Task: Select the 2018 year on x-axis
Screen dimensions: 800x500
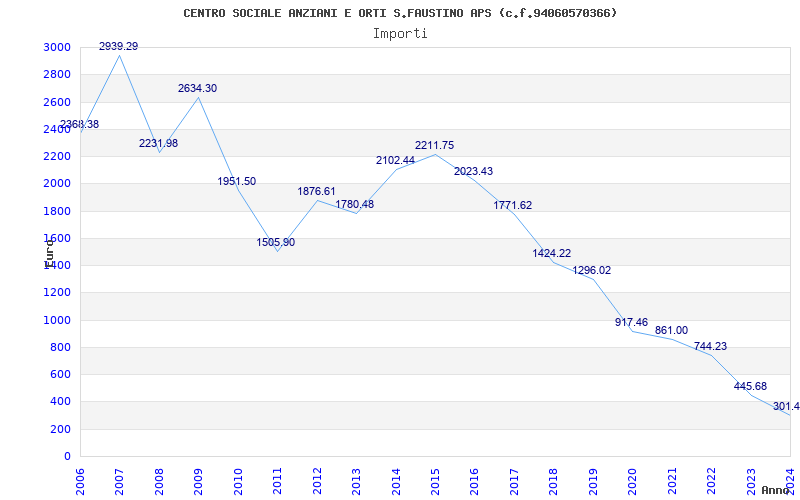Action: tap(554, 480)
